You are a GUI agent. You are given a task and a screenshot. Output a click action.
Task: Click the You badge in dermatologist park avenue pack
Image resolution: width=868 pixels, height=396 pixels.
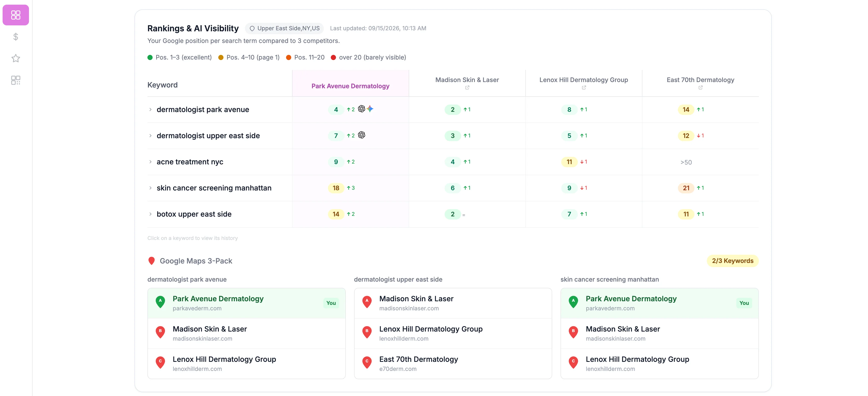click(x=331, y=303)
